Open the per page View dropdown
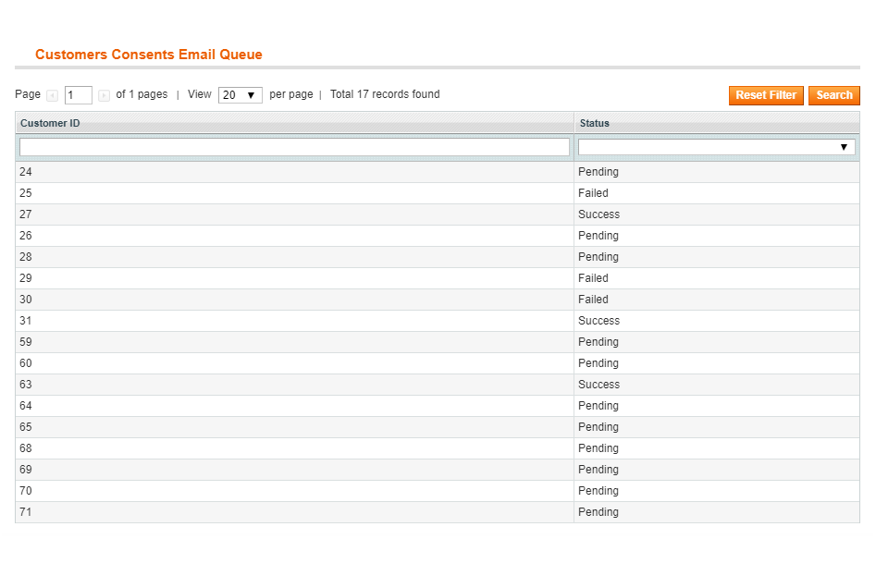Screen dimensions: 876x588 pyautogui.click(x=240, y=95)
